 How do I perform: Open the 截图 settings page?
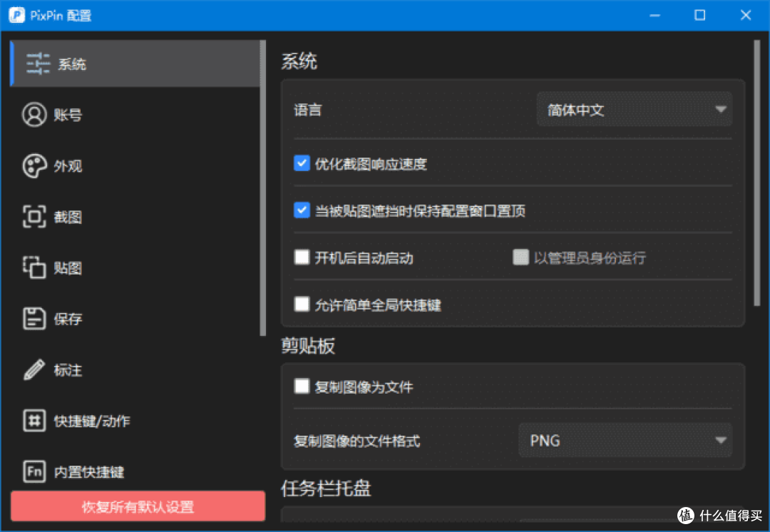coord(68,217)
